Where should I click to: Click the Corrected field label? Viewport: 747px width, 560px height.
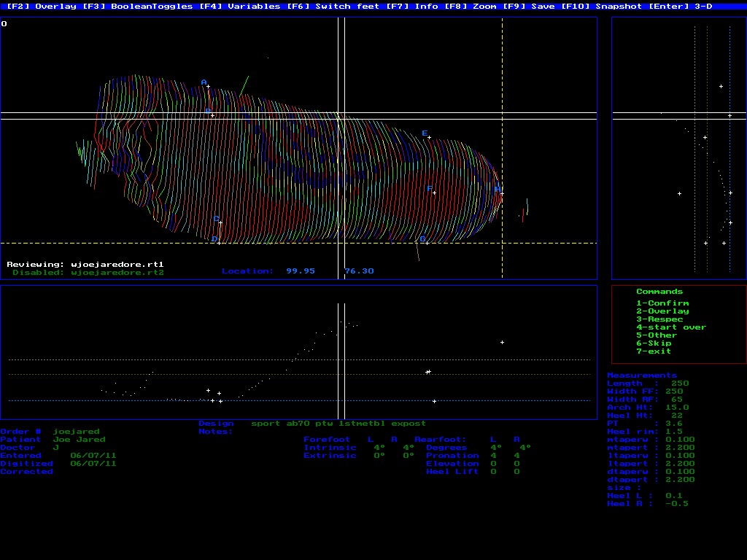pos(27,472)
